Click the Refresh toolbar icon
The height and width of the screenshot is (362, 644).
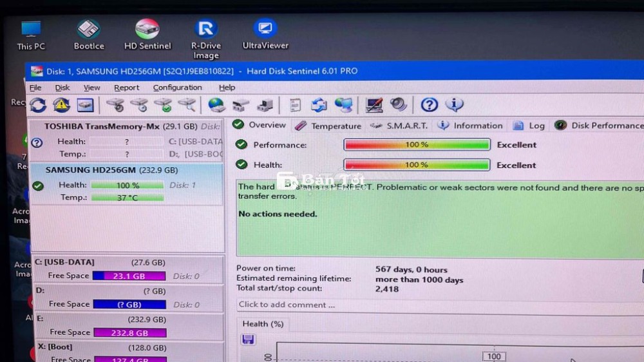point(38,105)
